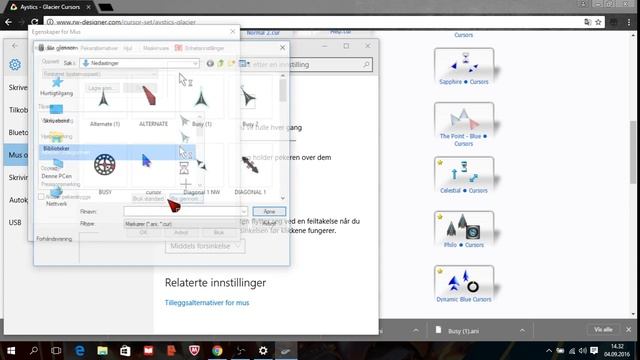The width and height of the screenshot is (640, 360).
Task: Open Microsoft Edge from the taskbar
Action: [80, 351]
